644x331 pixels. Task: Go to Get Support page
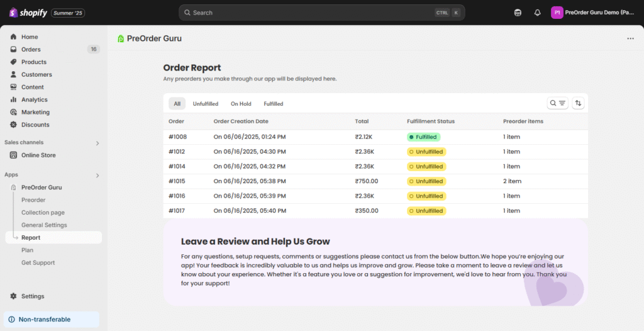click(38, 262)
